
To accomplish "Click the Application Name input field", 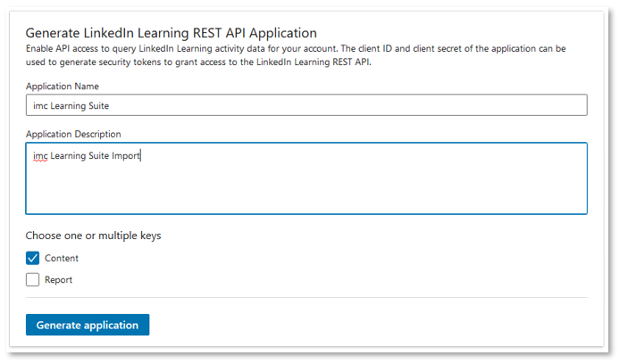I will 306,105.
